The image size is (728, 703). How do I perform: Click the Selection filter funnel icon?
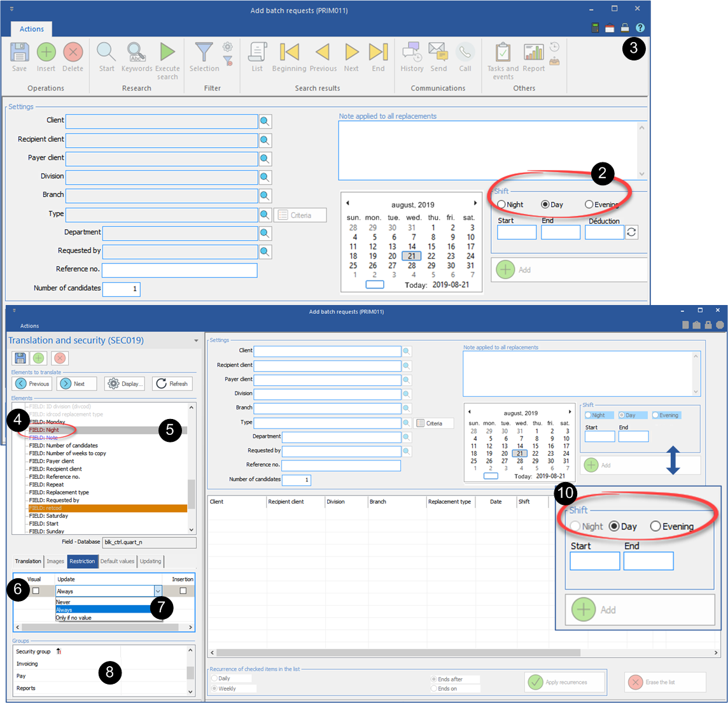(x=204, y=52)
